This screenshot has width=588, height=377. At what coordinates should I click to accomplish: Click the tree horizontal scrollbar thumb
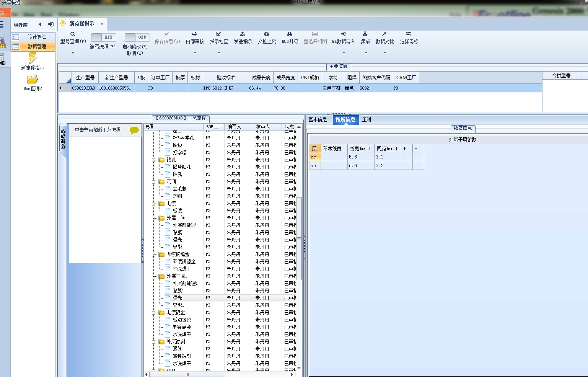pos(187,375)
